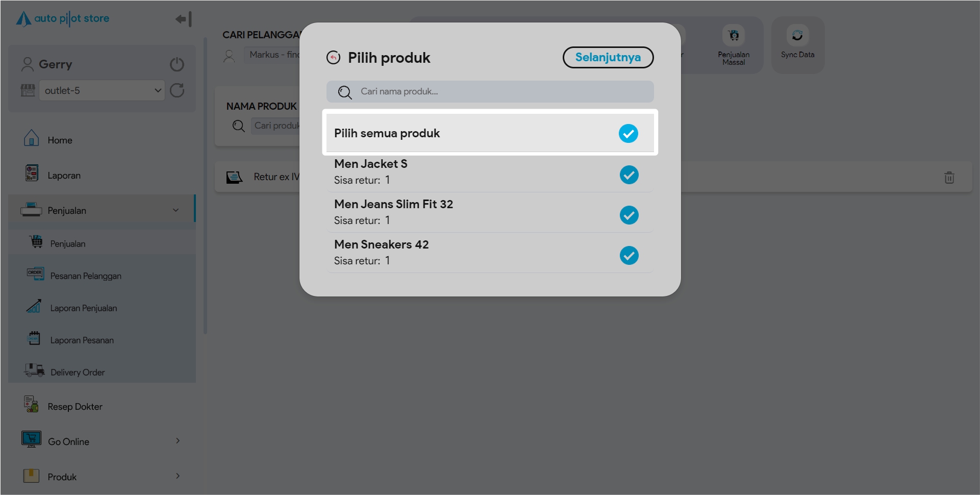Open Penjualan Massal from the top toolbar
The image size is (980, 495).
734,45
